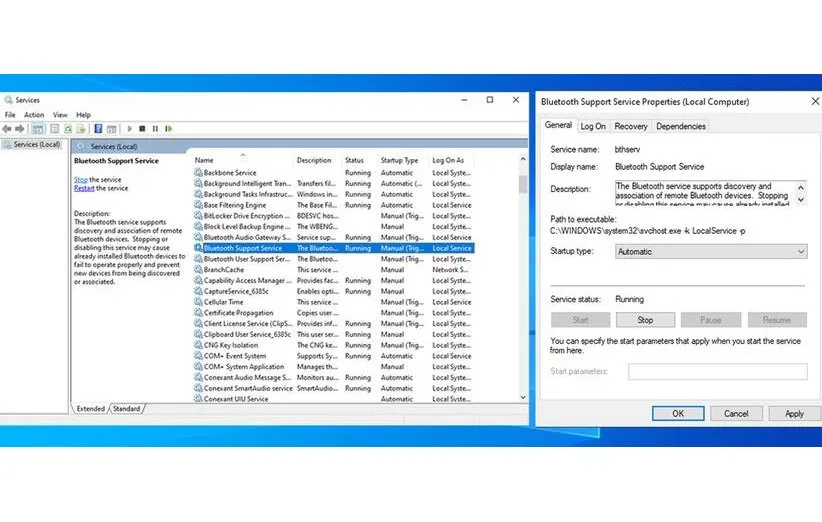The height and width of the screenshot is (522, 822).
Task: Click the Back arrow in Services toolbar
Action: tap(7, 129)
